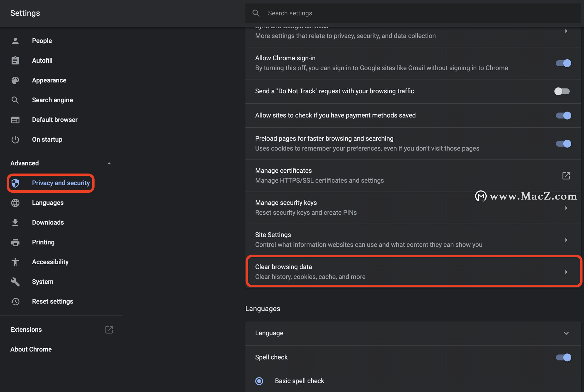This screenshot has width=584, height=392.
Task: Collapse the Advanced section arrow
Action: click(109, 163)
